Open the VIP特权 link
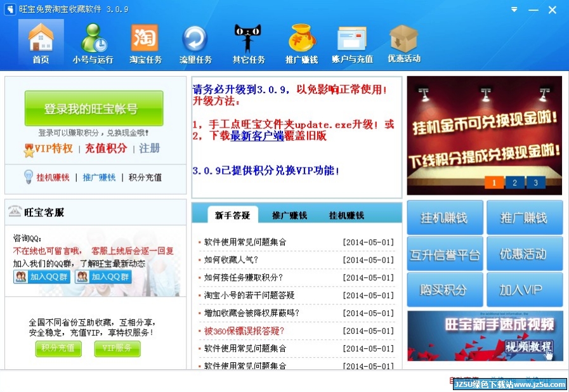 coord(53,148)
